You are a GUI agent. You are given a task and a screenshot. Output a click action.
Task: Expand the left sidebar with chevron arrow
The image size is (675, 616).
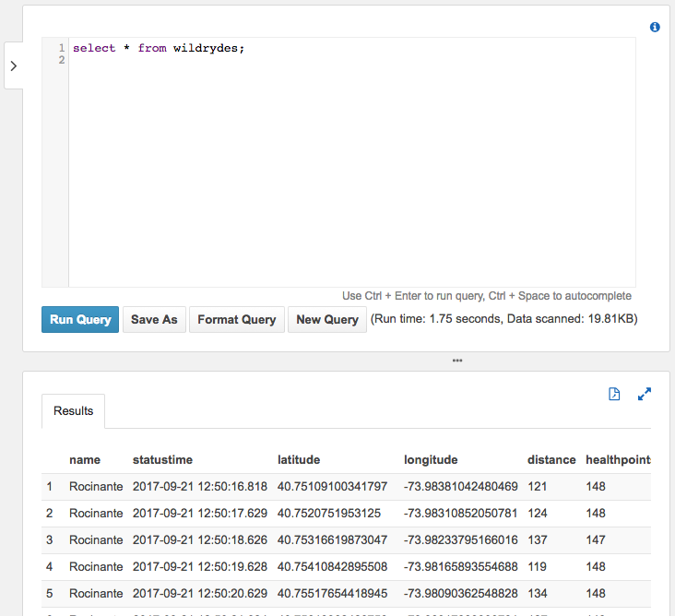pos(14,65)
